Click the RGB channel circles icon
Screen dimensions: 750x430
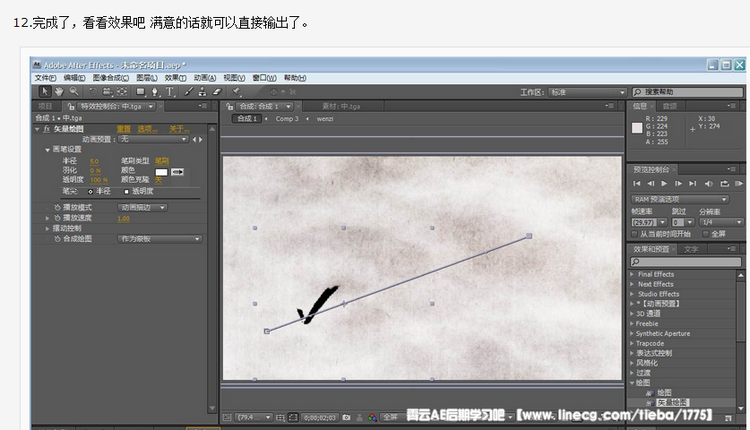(372, 418)
